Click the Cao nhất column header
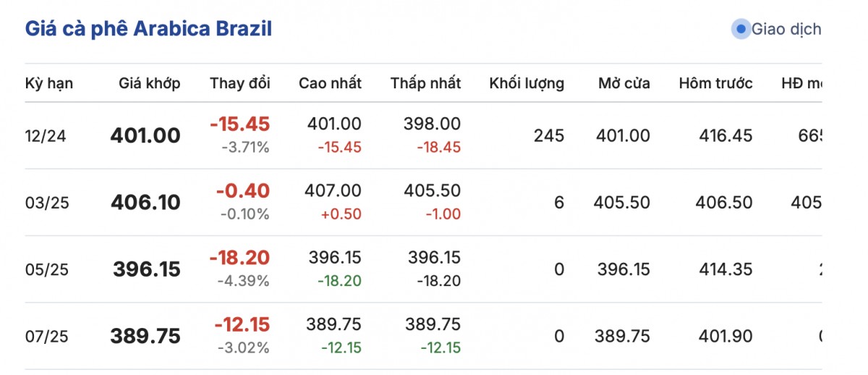This screenshot has height=375, width=868. (330, 83)
